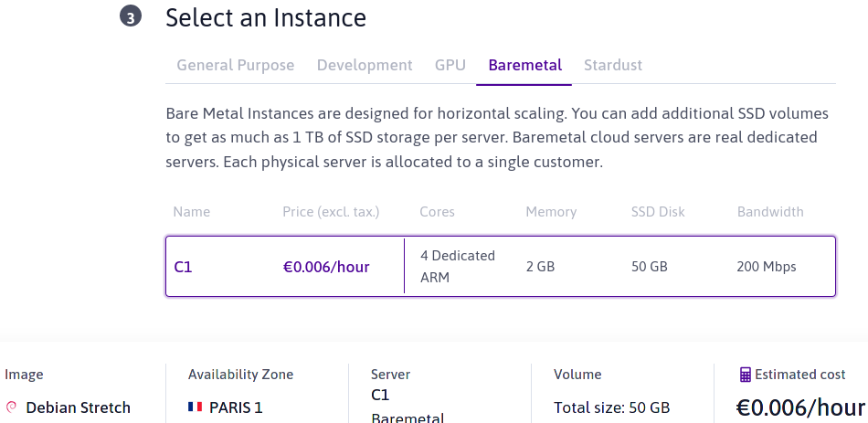Viewport: 868px width, 423px height.
Task: Click the Memory column header
Action: 551,212
